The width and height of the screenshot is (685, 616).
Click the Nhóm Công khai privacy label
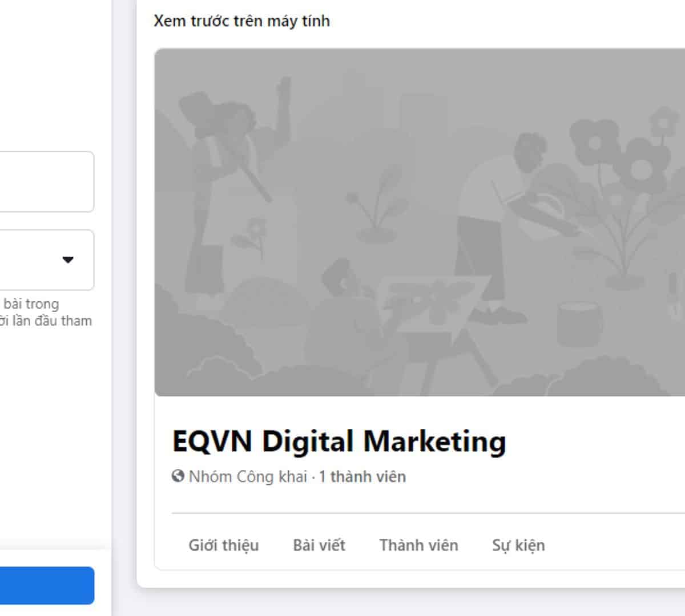(248, 476)
